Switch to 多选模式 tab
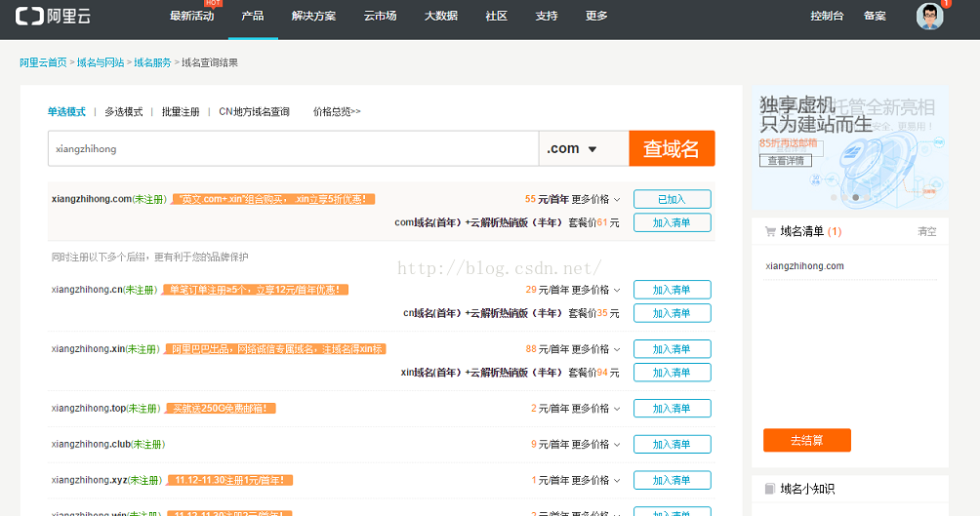980x516 pixels. click(x=124, y=112)
